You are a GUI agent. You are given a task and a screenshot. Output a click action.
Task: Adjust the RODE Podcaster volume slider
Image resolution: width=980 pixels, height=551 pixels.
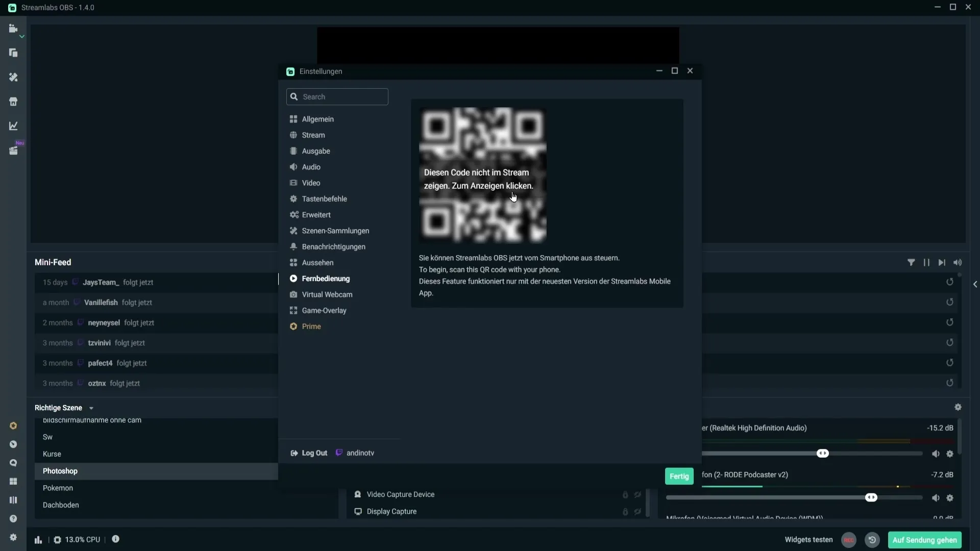[x=871, y=497]
